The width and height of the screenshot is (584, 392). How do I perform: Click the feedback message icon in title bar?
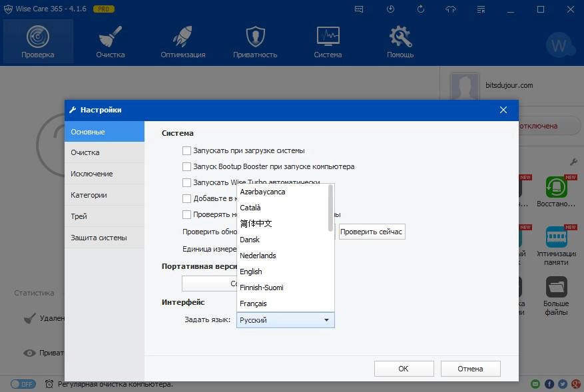tap(359, 9)
